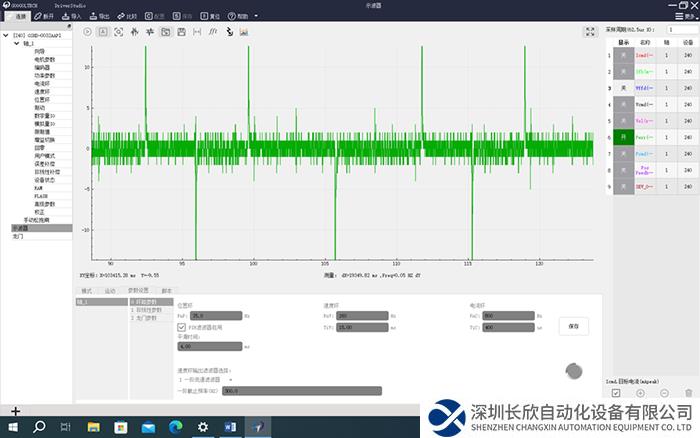Click the 保存 save button
The image size is (700, 438).
pos(573,325)
